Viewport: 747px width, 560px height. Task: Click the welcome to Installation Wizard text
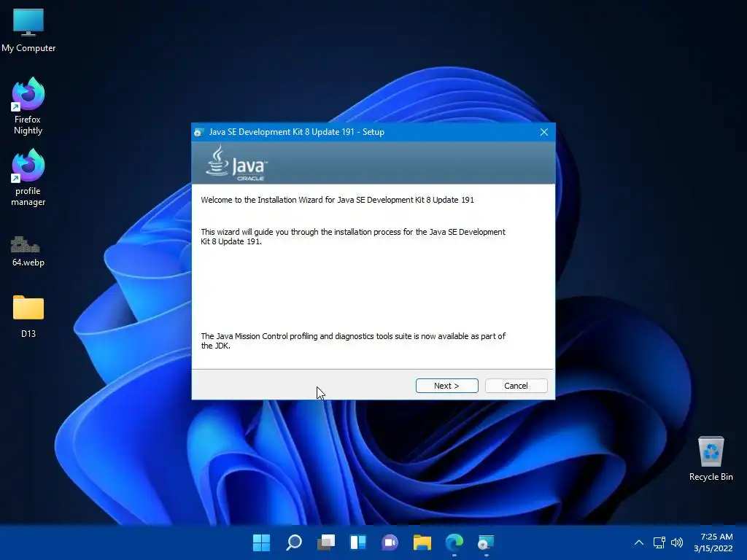(x=337, y=200)
